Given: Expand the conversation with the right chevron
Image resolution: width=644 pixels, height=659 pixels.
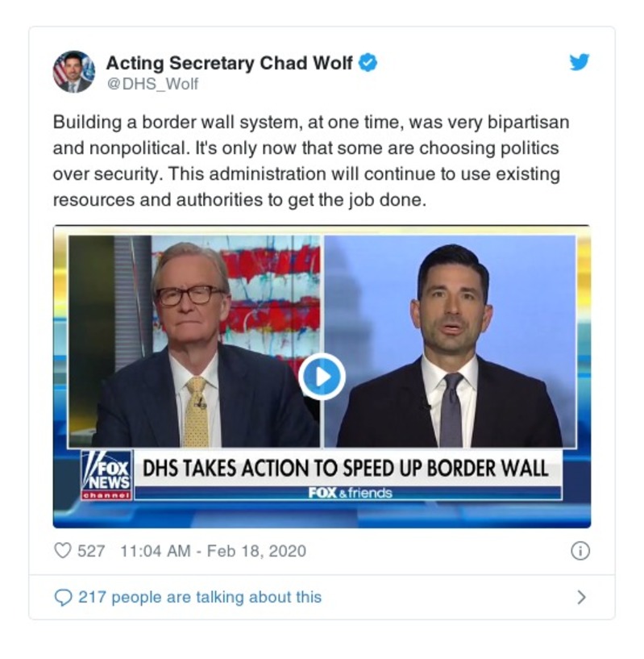Looking at the screenshot, I should pyautogui.click(x=581, y=597).
